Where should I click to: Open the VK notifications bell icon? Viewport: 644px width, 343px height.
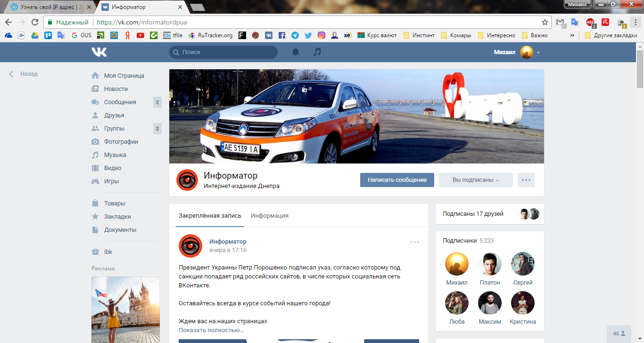[296, 52]
